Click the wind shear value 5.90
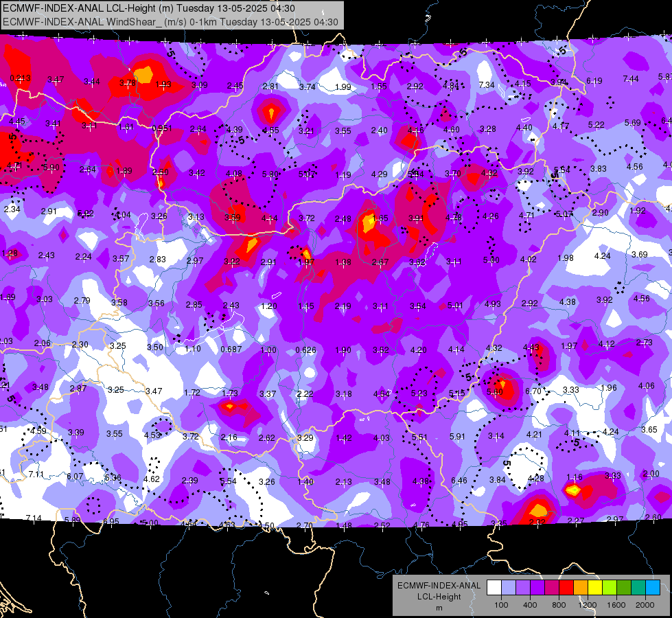Screen dimensions: 672x618 51,168
